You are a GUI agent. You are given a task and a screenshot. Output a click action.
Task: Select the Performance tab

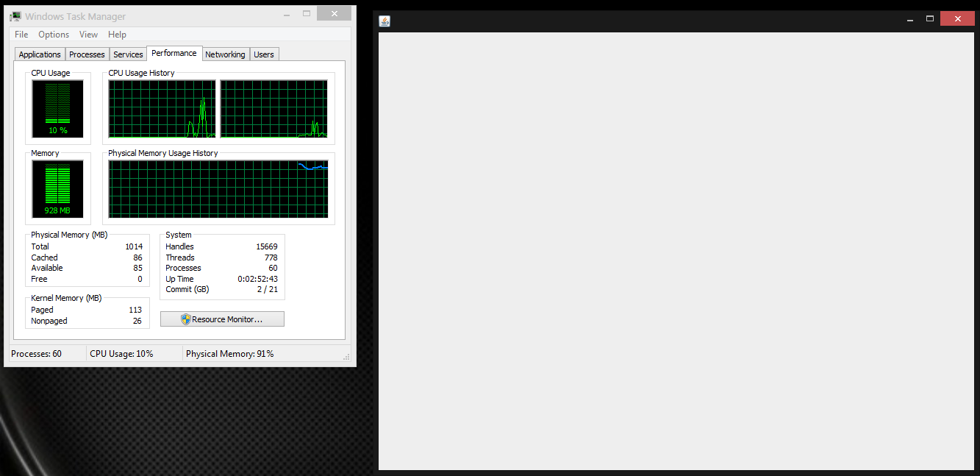(x=174, y=53)
